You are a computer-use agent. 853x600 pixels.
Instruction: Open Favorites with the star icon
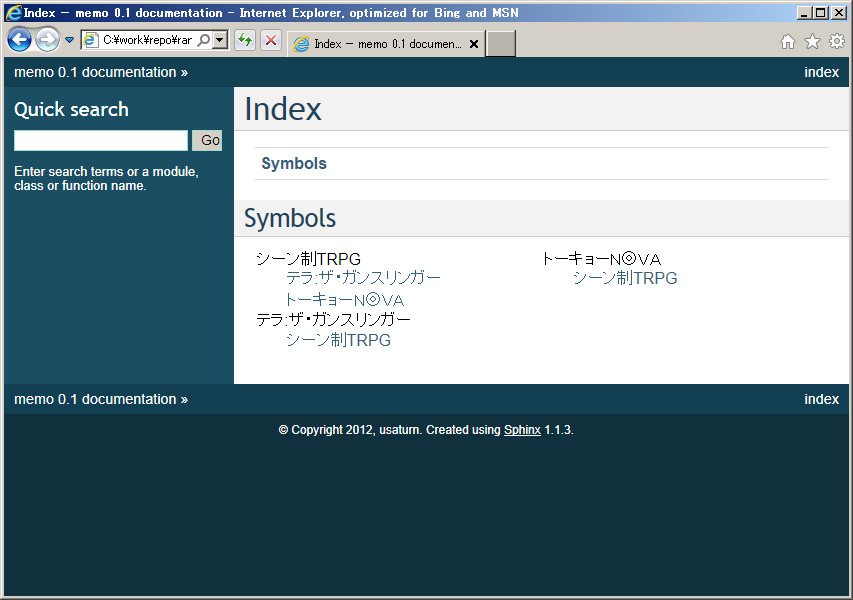(x=812, y=41)
